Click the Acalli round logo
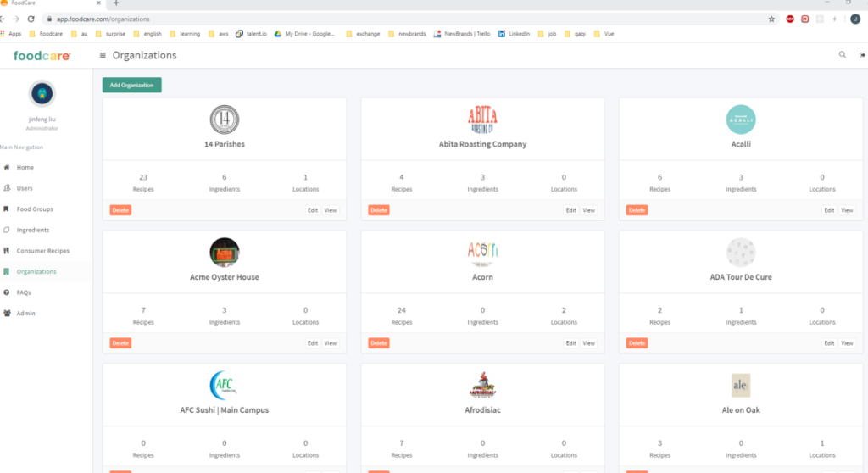Image resolution: width=868 pixels, height=473 pixels. pyautogui.click(x=741, y=120)
